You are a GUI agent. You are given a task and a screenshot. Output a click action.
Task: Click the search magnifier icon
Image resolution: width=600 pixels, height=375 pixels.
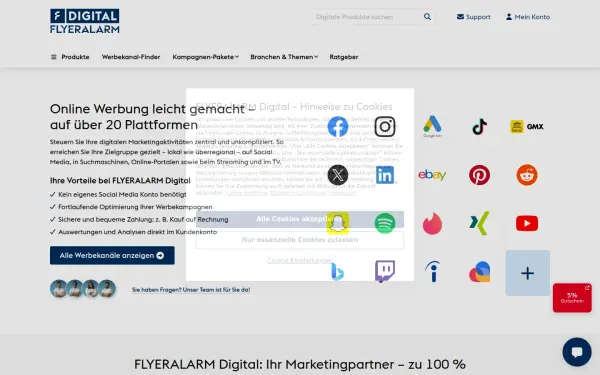427,16
